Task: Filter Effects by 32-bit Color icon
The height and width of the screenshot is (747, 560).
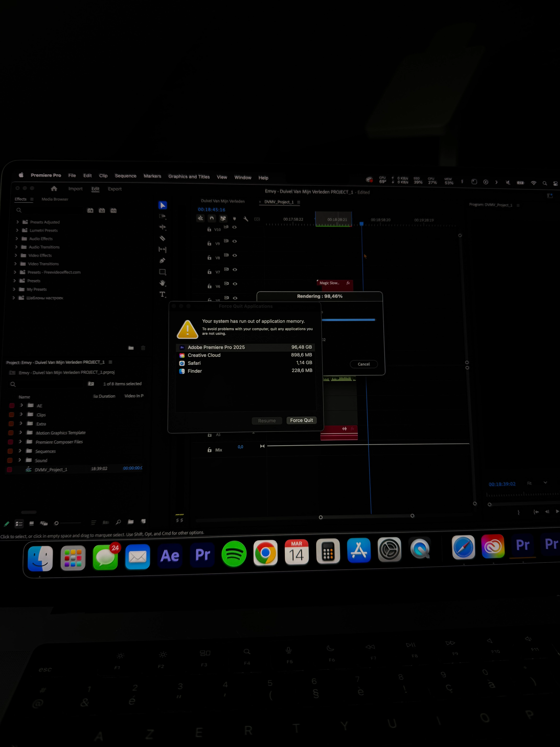Action: click(102, 210)
